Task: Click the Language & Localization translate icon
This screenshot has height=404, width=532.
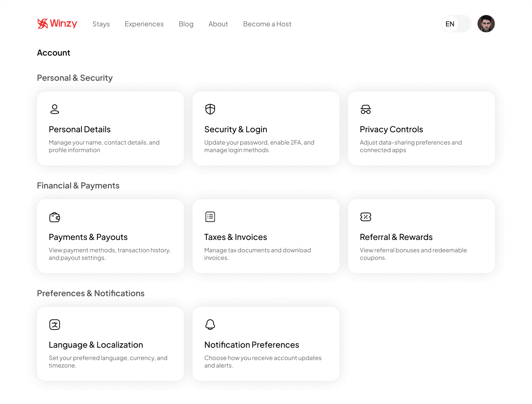Action: pyautogui.click(x=55, y=324)
